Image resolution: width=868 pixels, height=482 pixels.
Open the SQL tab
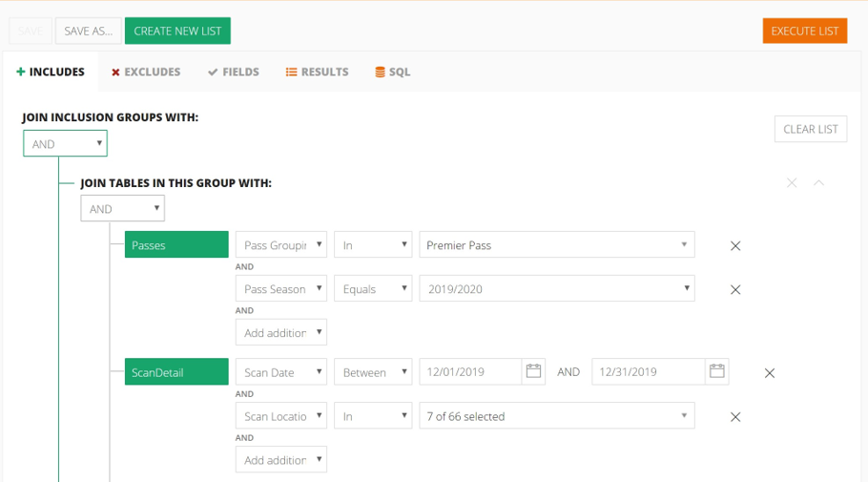(392, 72)
